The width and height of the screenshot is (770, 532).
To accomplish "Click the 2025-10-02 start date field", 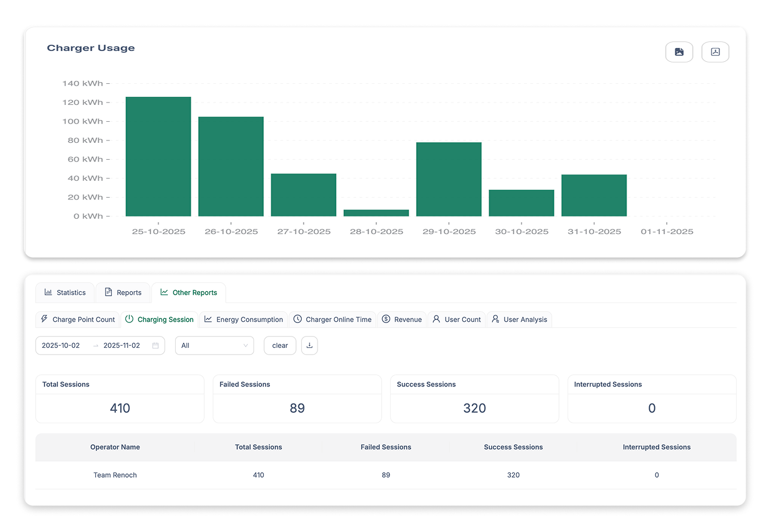I will [x=61, y=345].
